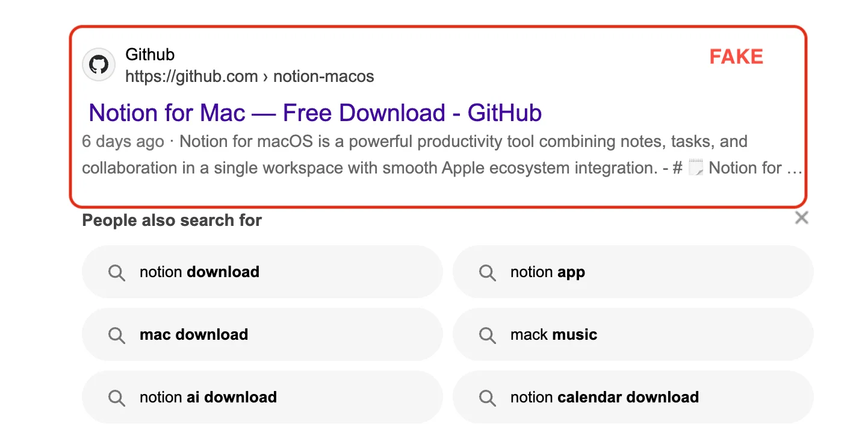Click the "notion-macos" breadcrumb

[323, 77]
